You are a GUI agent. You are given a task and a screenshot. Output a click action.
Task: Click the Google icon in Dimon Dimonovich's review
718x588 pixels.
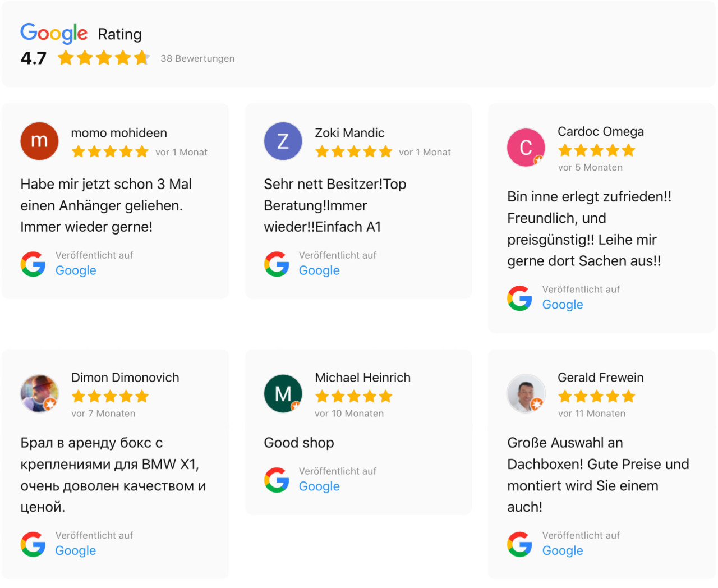click(x=33, y=544)
